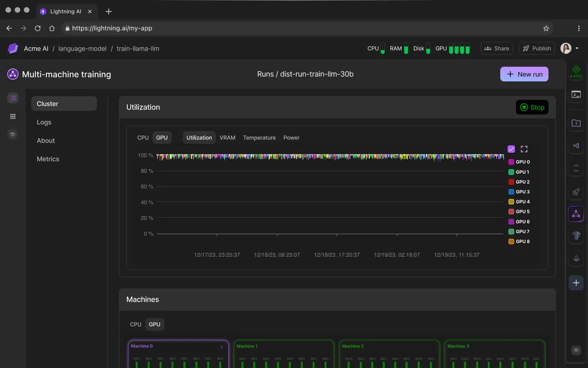Show the Power metric tab
This screenshot has width=588, height=368.
[291, 138]
